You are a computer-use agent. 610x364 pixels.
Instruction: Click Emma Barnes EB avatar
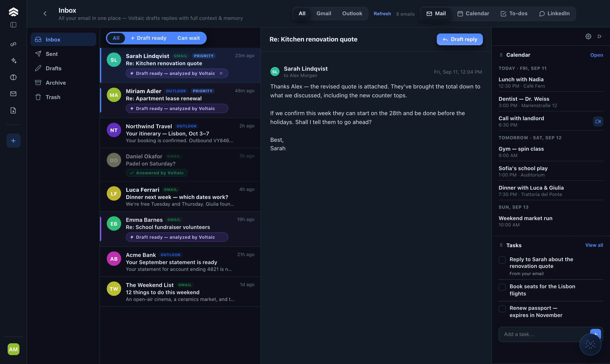click(x=114, y=224)
